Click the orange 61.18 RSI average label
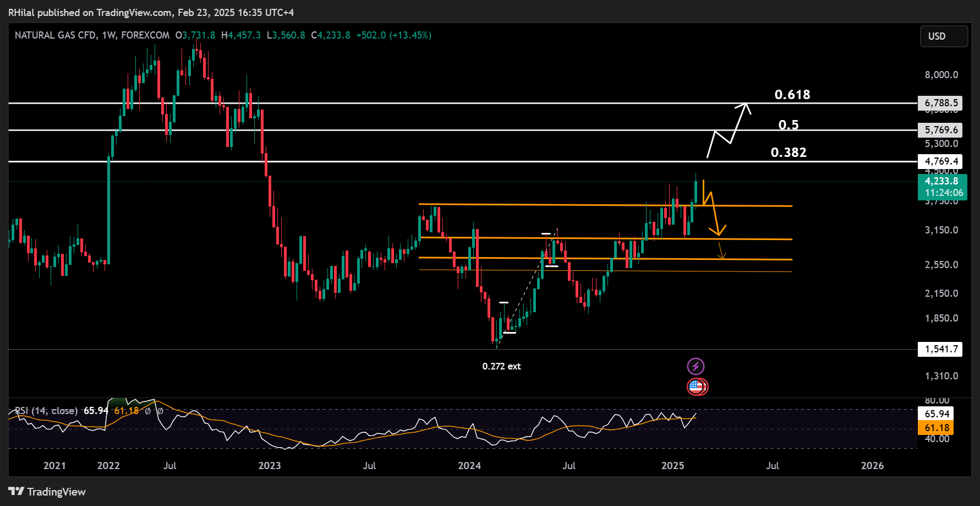Viewport: 980px width, 506px height. pyautogui.click(x=937, y=428)
